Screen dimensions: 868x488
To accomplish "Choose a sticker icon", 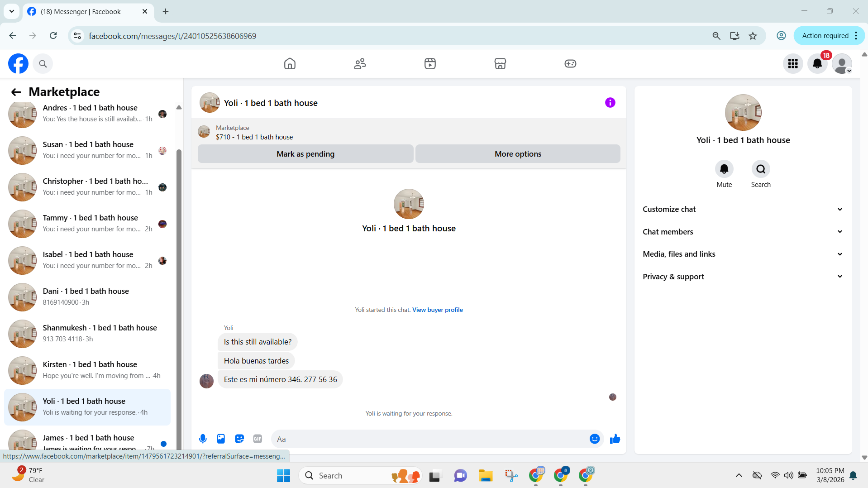I will coord(239,439).
